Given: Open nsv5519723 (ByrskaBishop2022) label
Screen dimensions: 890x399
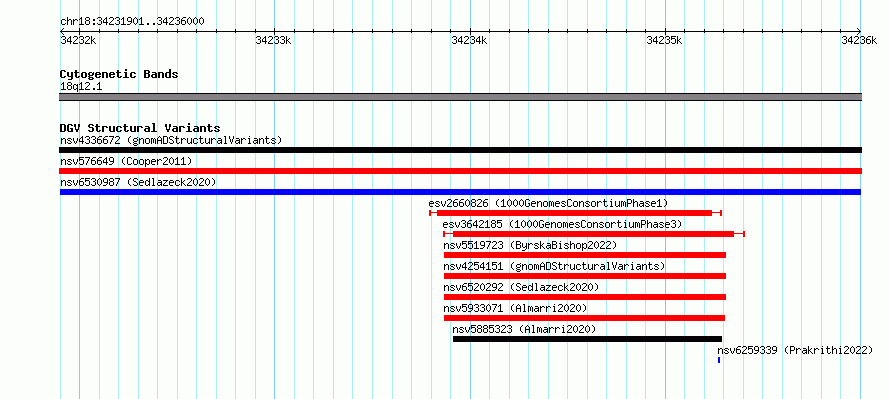Looking at the screenshot, I should click(530, 245).
